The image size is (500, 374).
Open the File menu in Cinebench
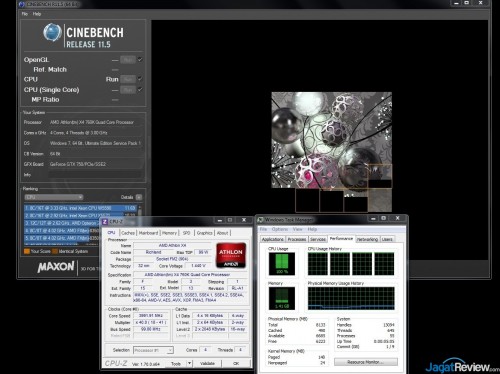point(25,14)
